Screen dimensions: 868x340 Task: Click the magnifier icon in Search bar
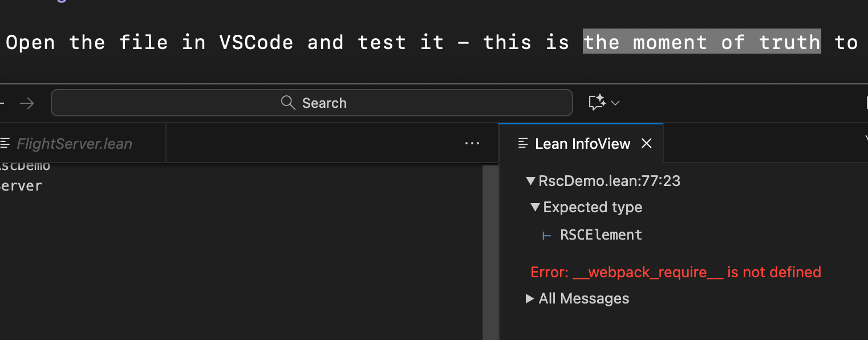coord(288,103)
